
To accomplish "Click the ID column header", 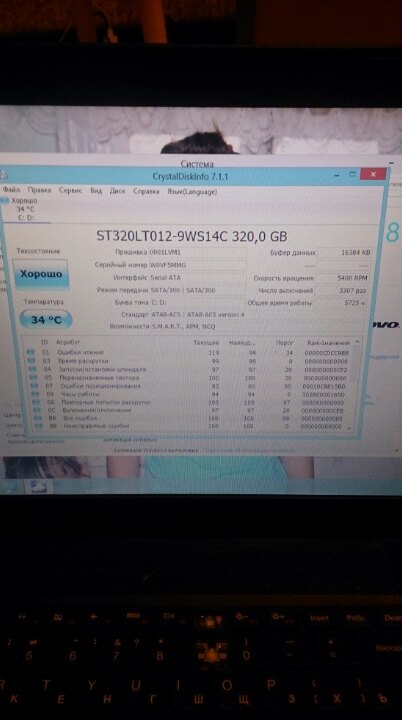I will pyautogui.click(x=45, y=343).
